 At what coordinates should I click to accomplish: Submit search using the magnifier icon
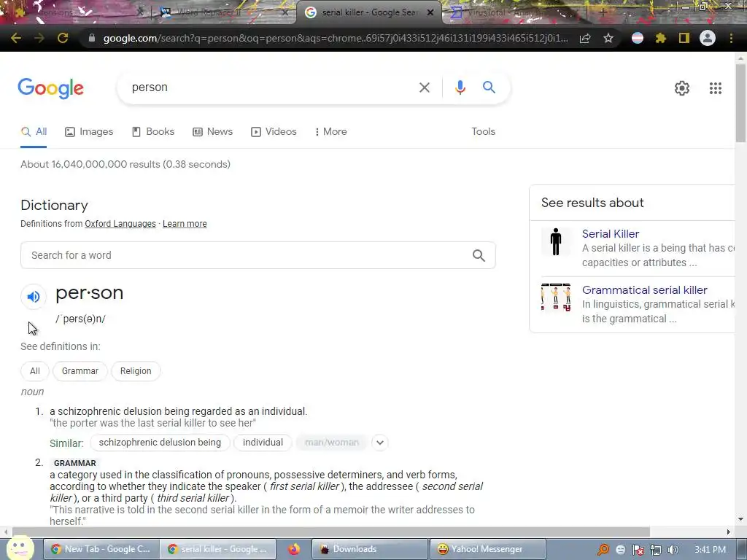pyautogui.click(x=489, y=87)
